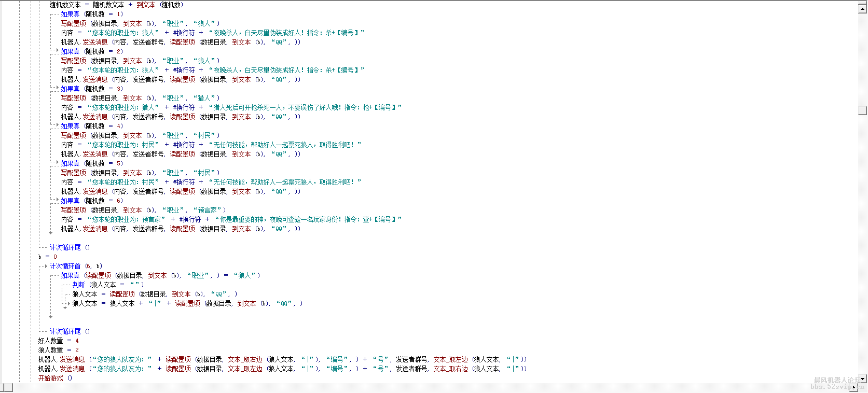
Task: Click the flow arrow beside 计次循环首 (6, b)
Action: click(46, 266)
